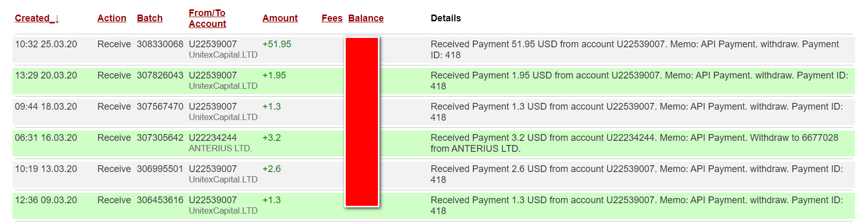Click the +3.2 amount value
This screenshot has width=868, height=224.
tap(272, 138)
